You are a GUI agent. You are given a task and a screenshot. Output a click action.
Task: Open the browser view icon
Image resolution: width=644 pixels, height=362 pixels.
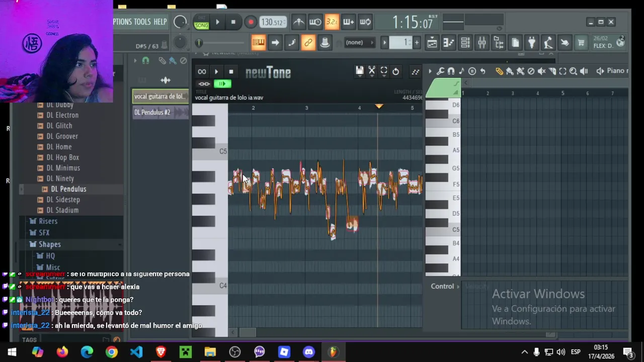point(499,43)
